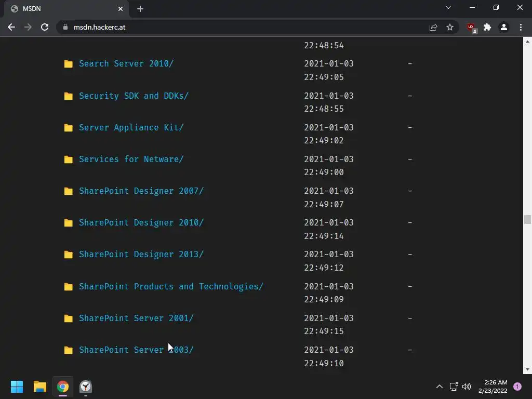Open SharePoint Server 2001 folder
Screen dimensions: 532x399
[136, 318]
